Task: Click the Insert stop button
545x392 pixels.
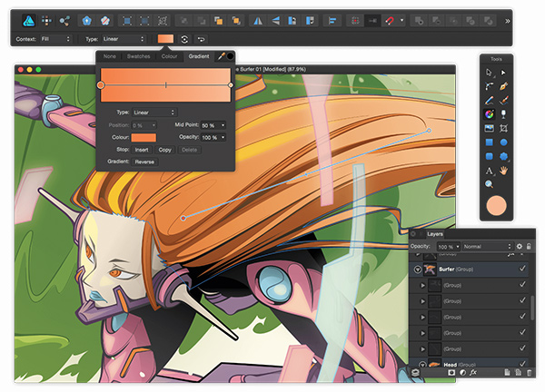Action: pyautogui.click(x=142, y=149)
